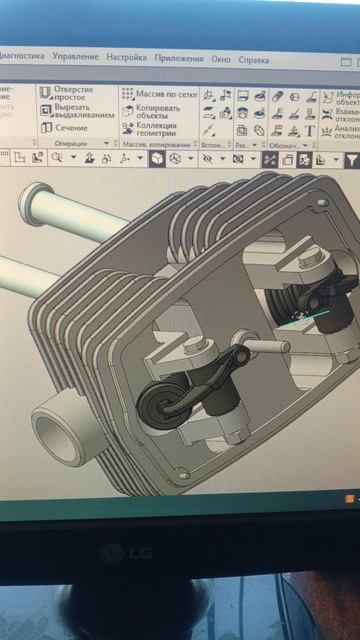Select the axis through points tool
Screen dimensions: 360x640
pos(209,130)
